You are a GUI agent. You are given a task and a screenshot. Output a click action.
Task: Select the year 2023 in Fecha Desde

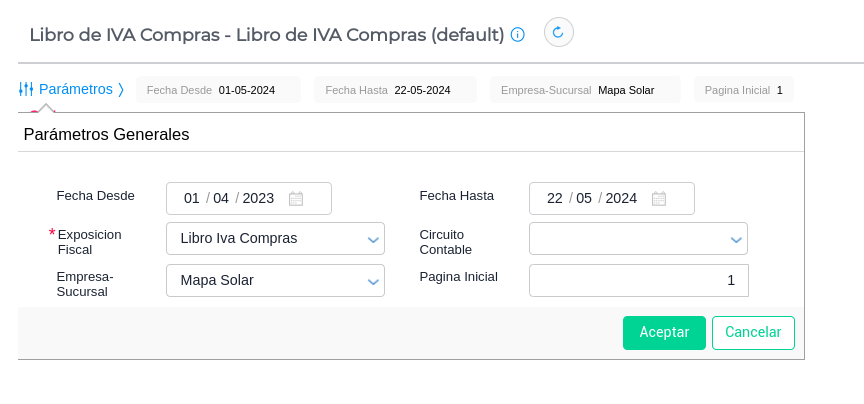tap(258, 198)
